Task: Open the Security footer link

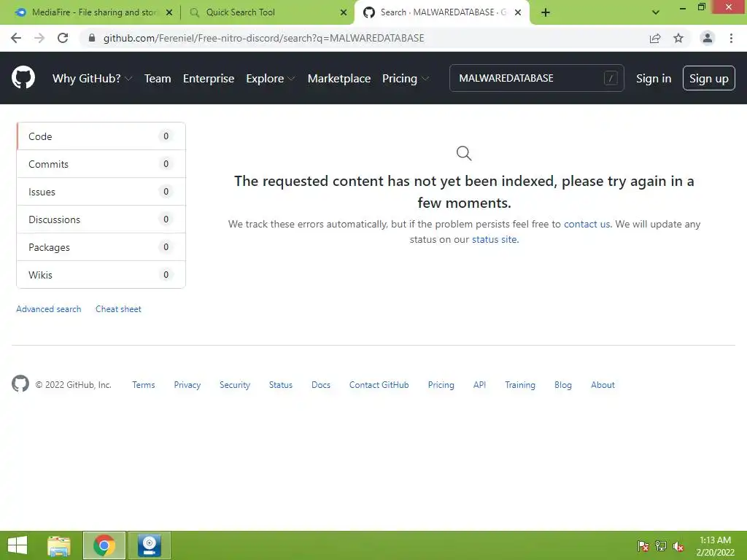Action: [x=234, y=385]
